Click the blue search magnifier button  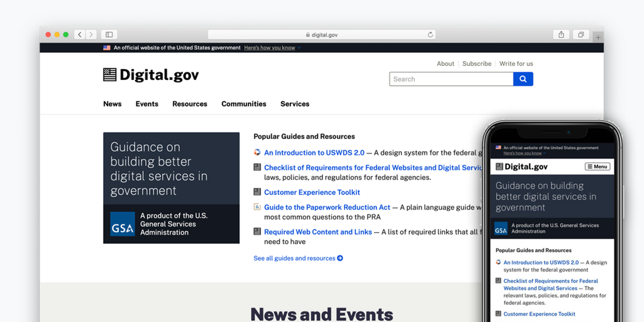pyautogui.click(x=523, y=79)
